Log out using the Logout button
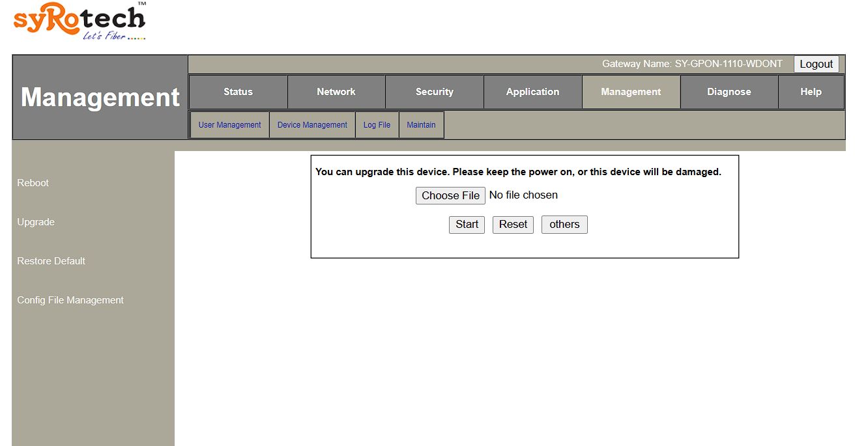Viewport: 868px width, 446px height. click(x=816, y=64)
